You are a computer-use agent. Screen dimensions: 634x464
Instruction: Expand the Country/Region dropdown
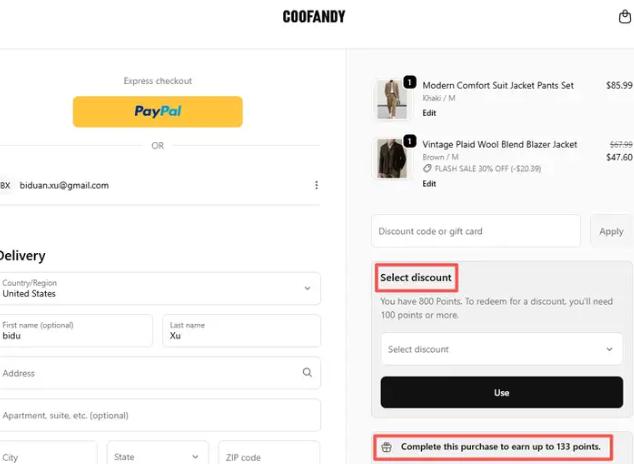(x=307, y=288)
